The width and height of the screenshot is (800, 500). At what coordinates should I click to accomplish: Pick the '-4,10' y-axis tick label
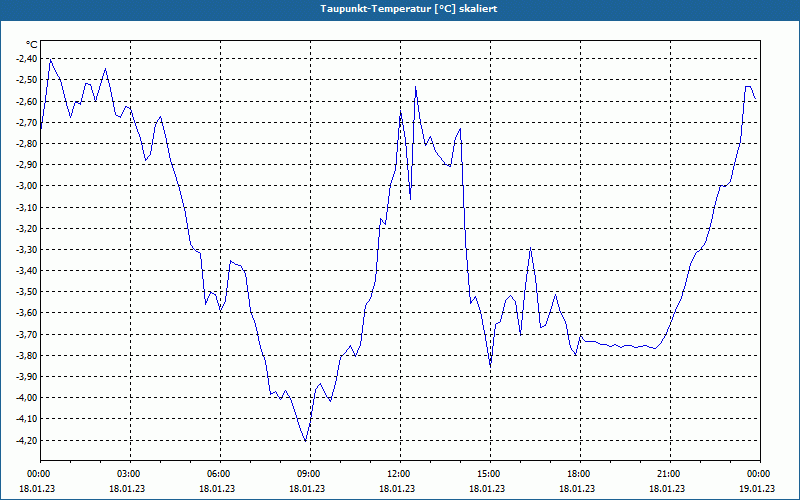coord(27,419)
